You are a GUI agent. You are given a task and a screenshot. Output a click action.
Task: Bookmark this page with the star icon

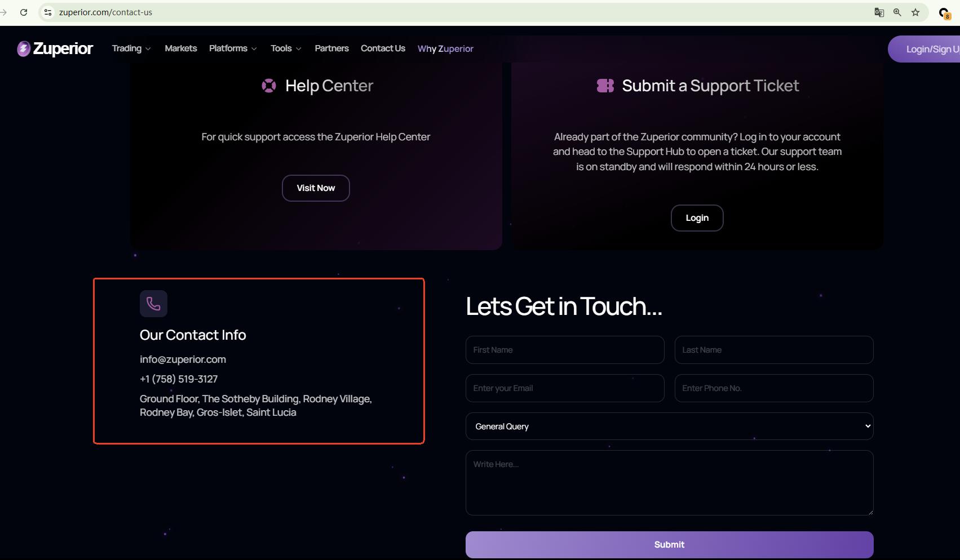[915, 12]
